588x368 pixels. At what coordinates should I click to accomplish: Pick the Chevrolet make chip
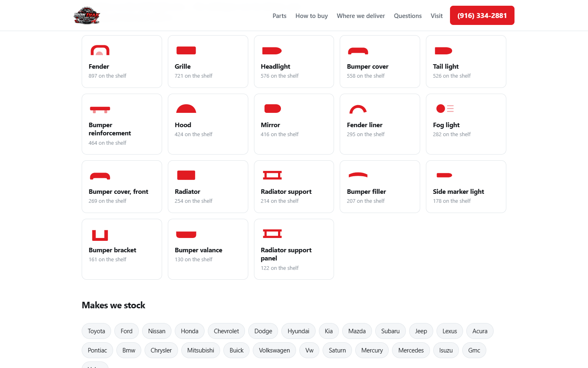(x=226, y=331)
